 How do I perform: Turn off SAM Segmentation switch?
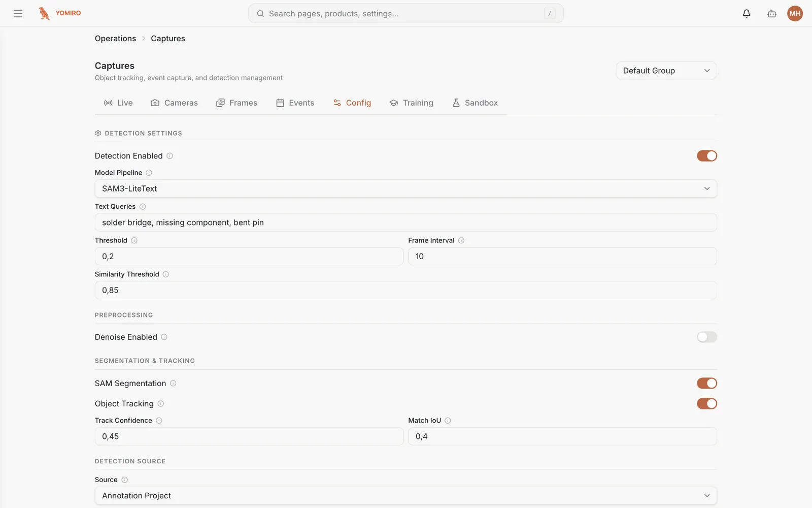click(x=706, y=384)
